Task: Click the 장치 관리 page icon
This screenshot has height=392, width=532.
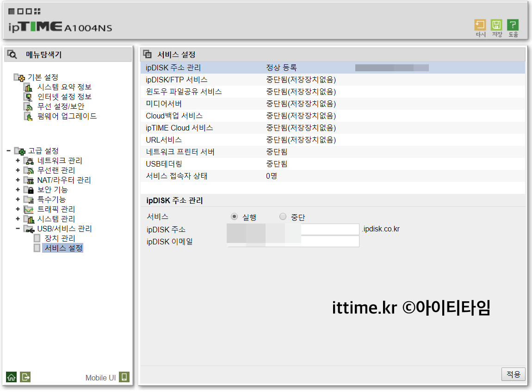Action: click(37, 239)
